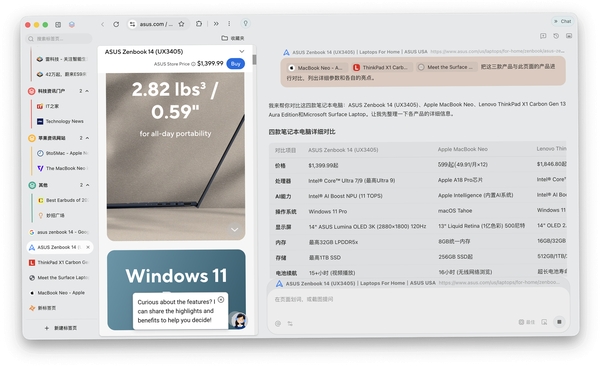This screenshot has width=600, height=366.
Task: Collapse the red 科技资讯门户 tab group
Action: point(87,91)
